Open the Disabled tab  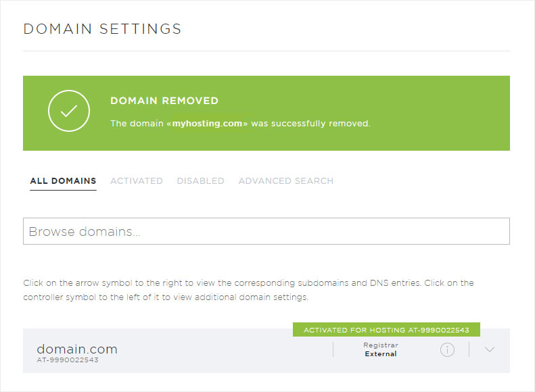point(200,180)
